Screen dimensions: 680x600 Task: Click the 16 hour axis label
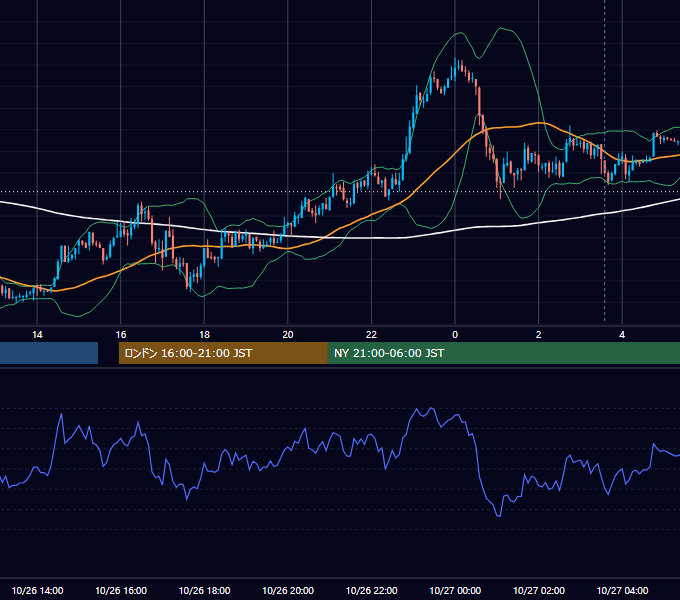point(121,335)
